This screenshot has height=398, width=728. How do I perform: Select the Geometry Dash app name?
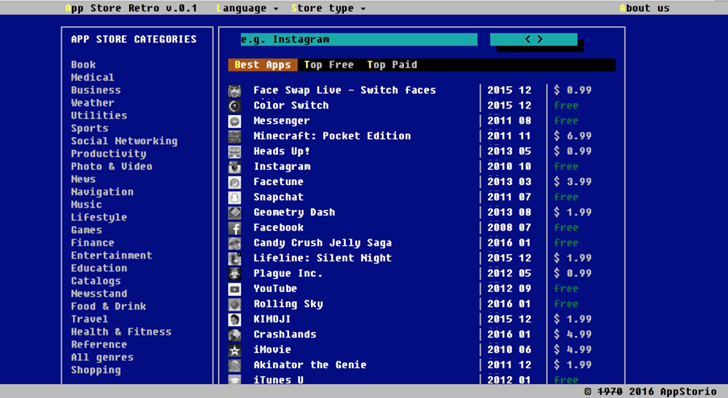click(294, 213)
